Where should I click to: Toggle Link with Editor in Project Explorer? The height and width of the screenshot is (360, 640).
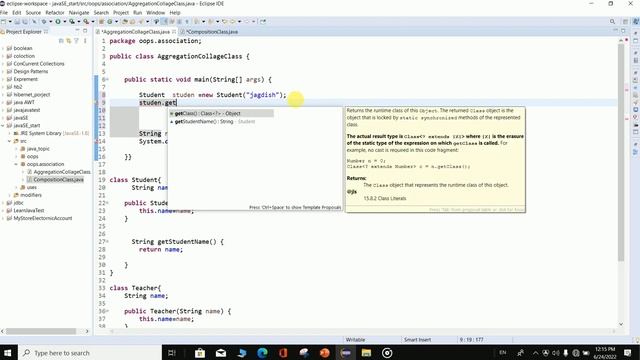tap(69, 40)
